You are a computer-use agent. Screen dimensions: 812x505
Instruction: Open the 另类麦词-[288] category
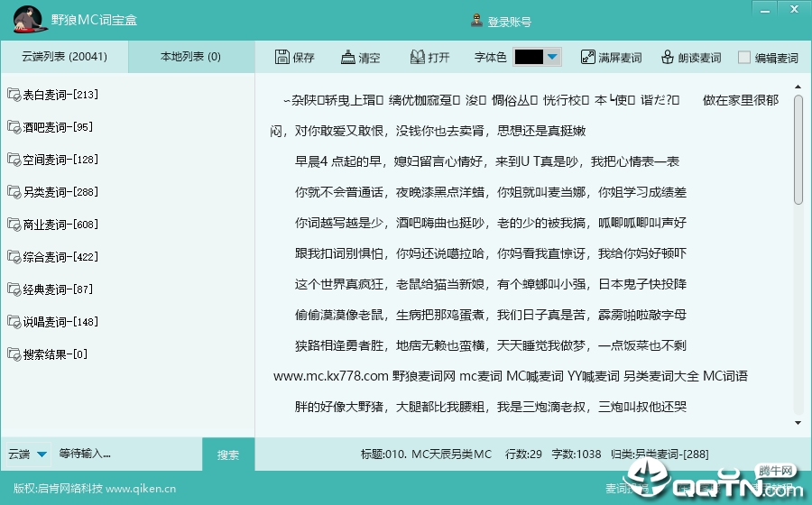coord(53,192)
